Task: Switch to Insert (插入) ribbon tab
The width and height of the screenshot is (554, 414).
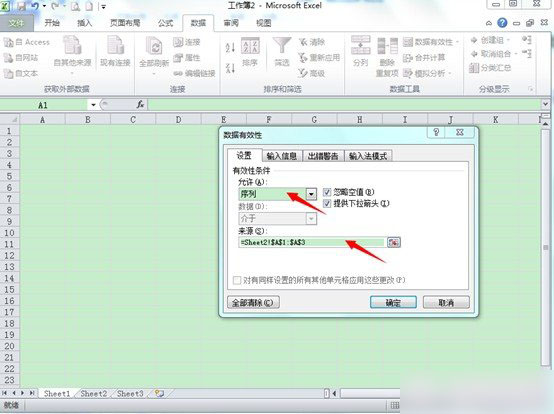Action: pos(84,23)
